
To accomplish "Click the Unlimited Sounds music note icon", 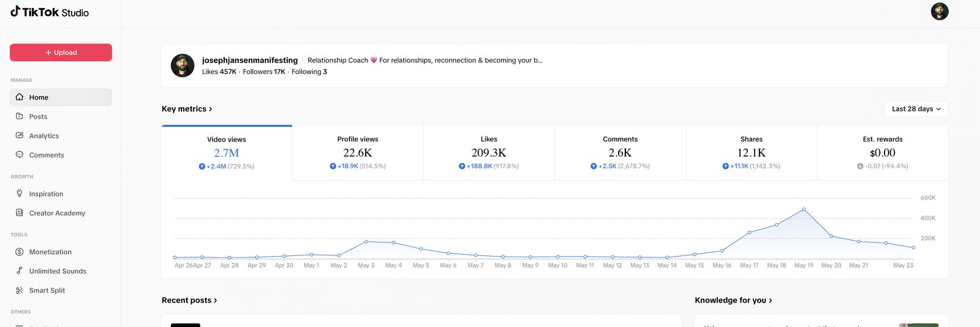I will pyautogui.click(x=20, y=271).
